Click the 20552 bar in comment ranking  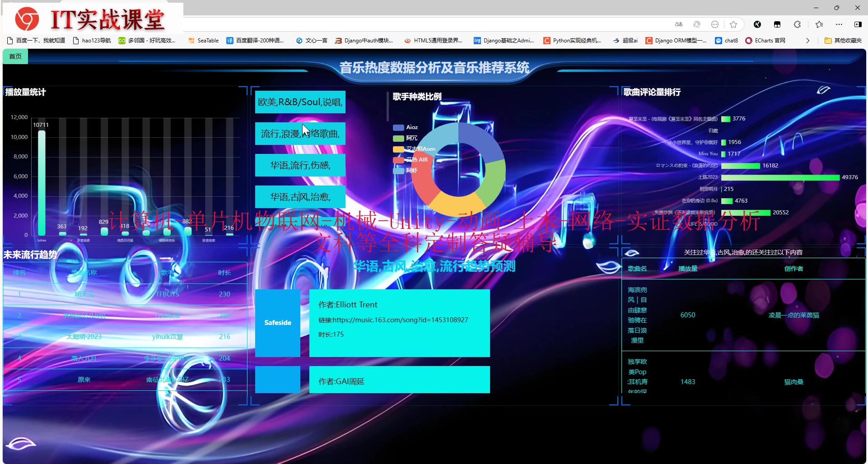click(746, 213)
